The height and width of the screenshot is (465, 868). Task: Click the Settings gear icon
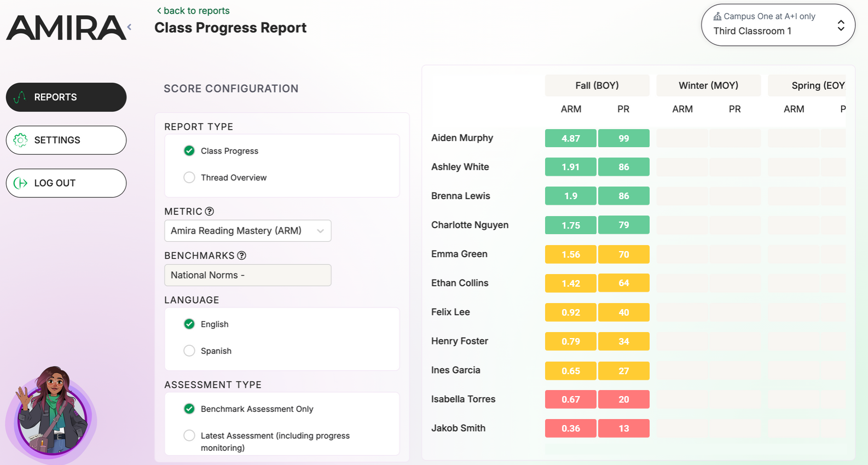click(20, 140)
